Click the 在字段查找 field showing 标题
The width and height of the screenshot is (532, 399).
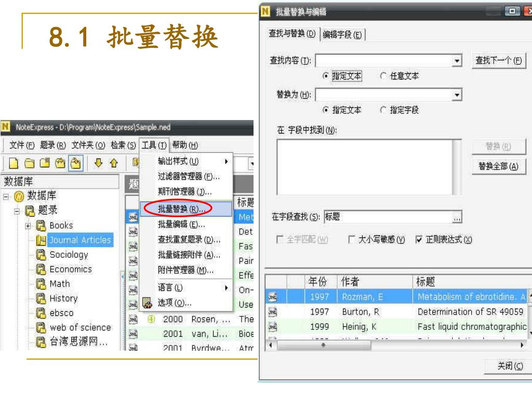[x=389, y=217]
